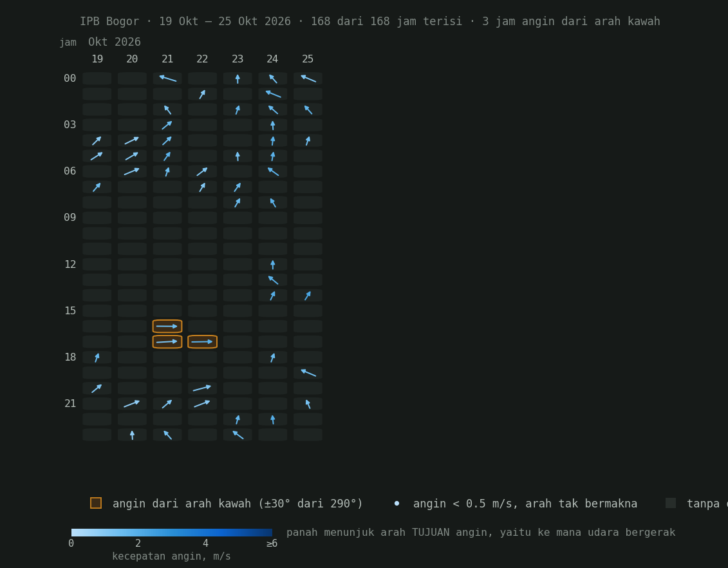Click the 'Okt 2026' month label above days
728x568 pixels.
click(114, 43)
